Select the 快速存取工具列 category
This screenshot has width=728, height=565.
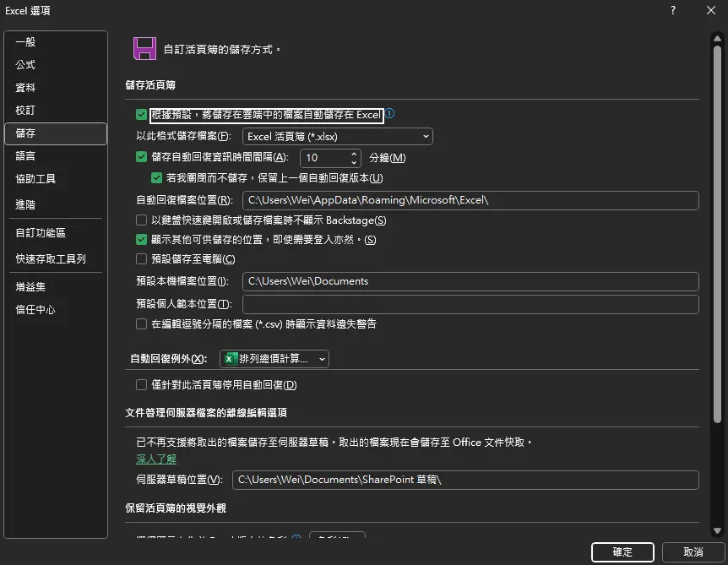(x=56, y=258)
